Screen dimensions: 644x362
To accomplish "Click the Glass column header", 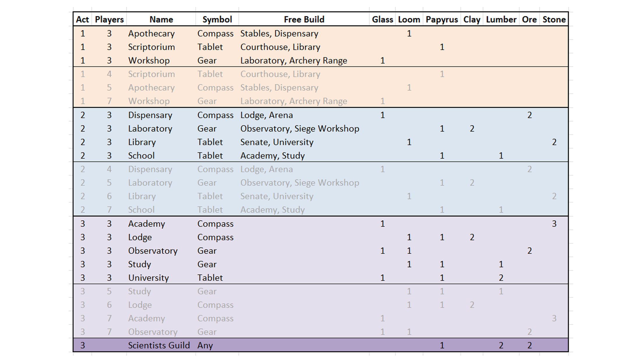I will click(x=382, y=19).
